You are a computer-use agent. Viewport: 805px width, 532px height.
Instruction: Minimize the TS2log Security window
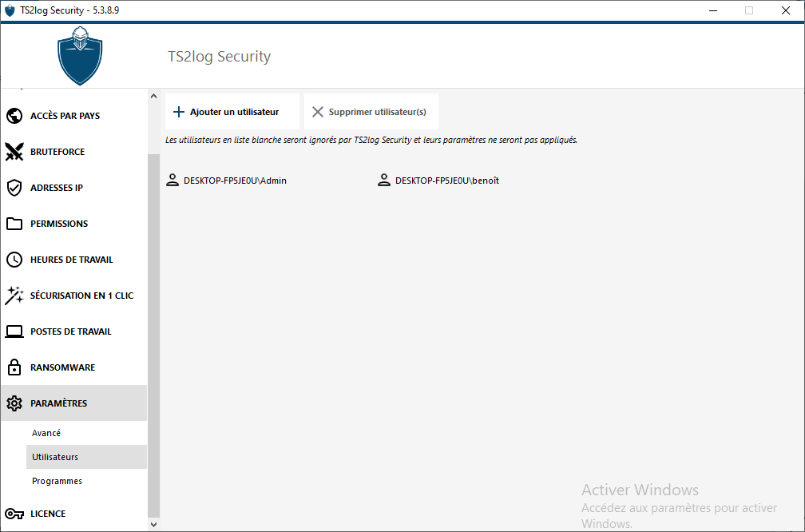point(712,10)
